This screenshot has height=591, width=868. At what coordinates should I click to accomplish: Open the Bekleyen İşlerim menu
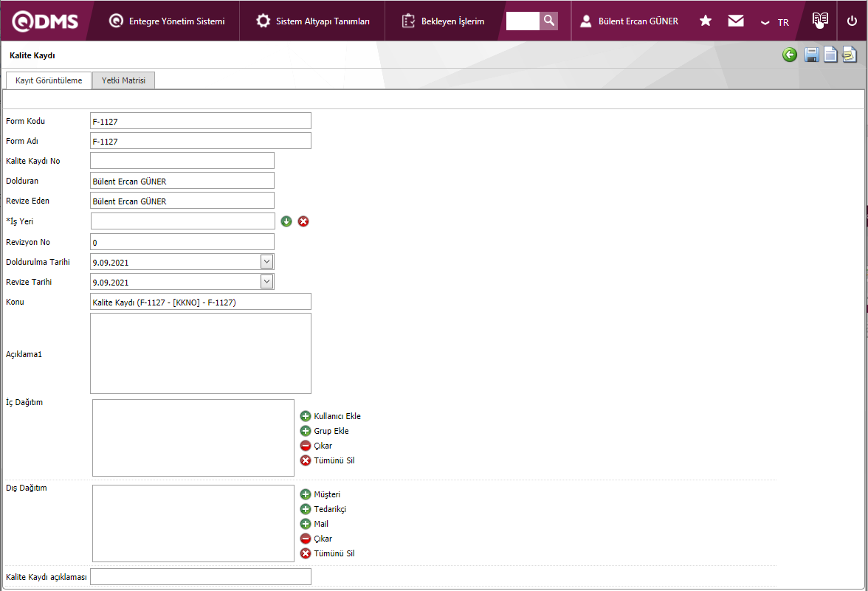point(444,21)
